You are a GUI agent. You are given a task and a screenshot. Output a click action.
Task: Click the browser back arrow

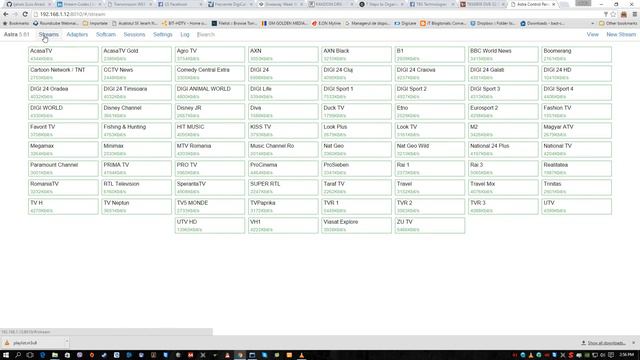point(6,14)
